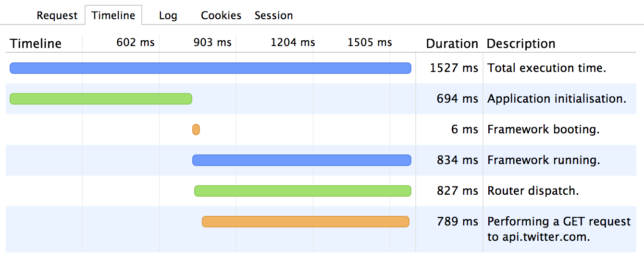Image resolution: width=644 pixels, height=260 pixels.
Task: Click the Description column header
Action: (521, 44)
